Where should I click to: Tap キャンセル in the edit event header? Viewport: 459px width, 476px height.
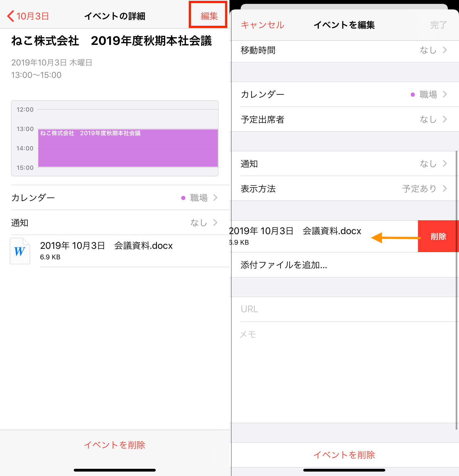pos(262,25)
